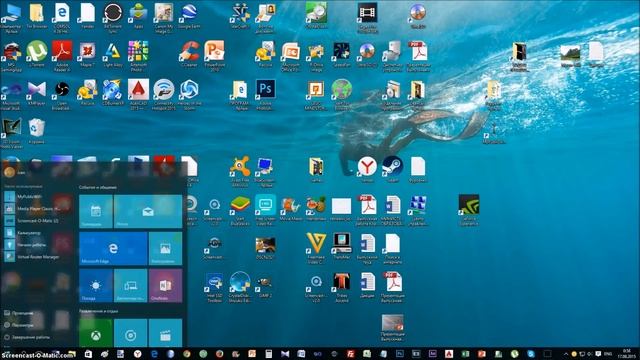Open the Mail tile in Start menu

click(148, 211)
